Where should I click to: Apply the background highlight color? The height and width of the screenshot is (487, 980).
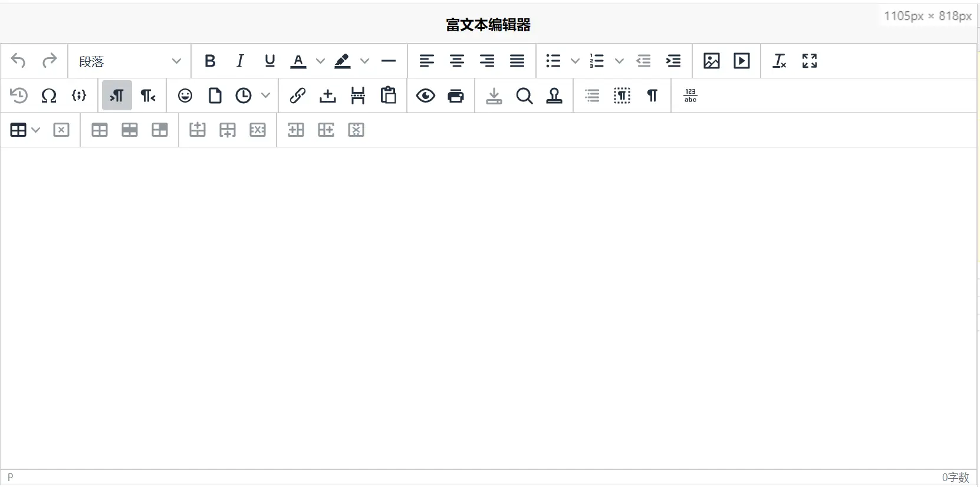[x=343, y=61]
